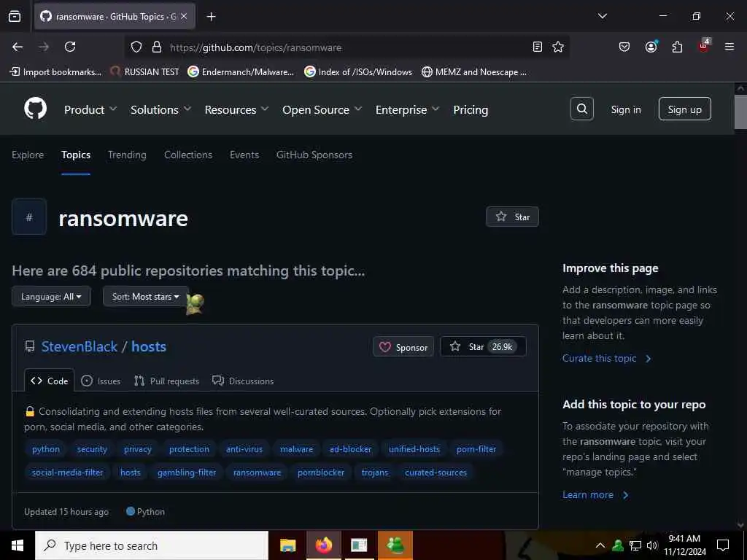Screen dimensions: 747x560
Task: Click the Windows Start button
Action: tap(18, 545)
